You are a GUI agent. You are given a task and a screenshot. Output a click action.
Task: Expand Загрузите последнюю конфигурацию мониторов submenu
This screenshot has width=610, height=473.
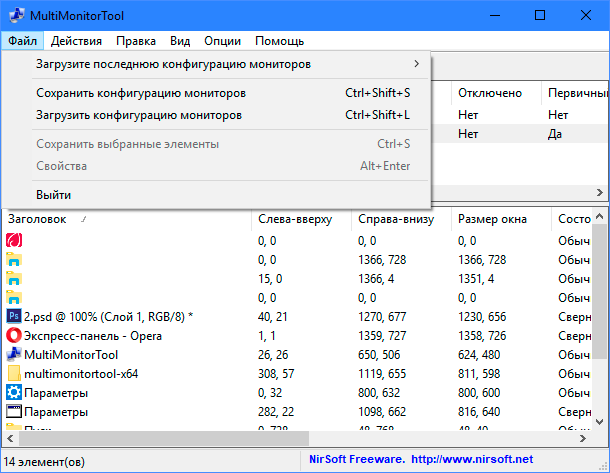[x=216, y=64]
